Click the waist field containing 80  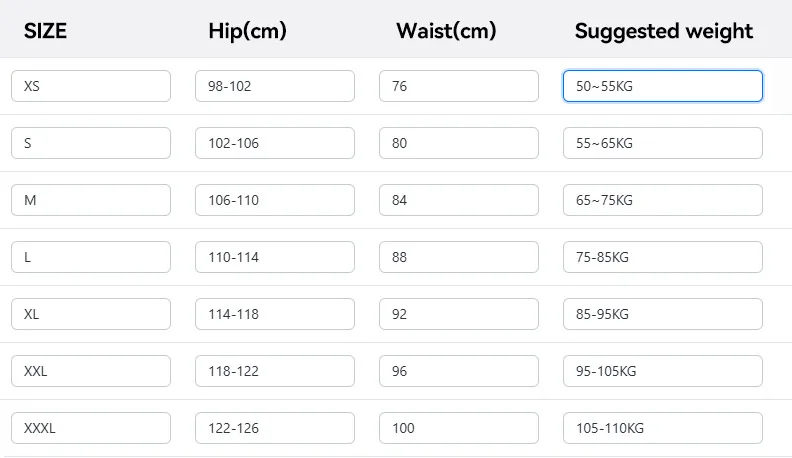point(459,143)
